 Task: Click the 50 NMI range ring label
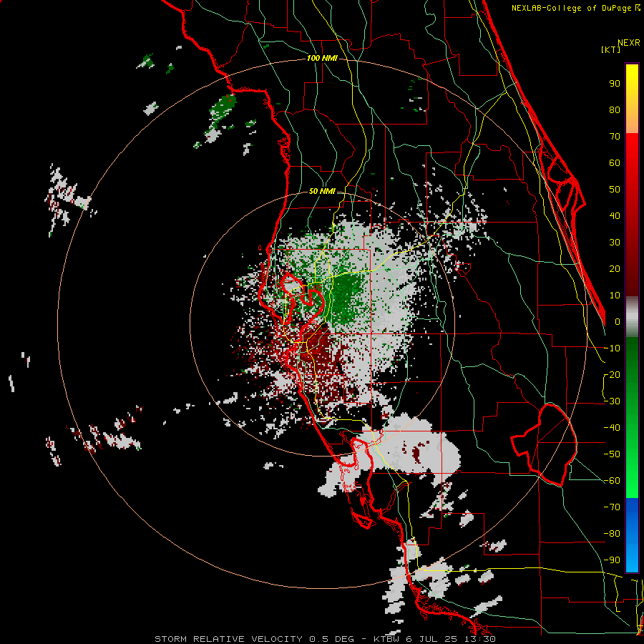coord(322,191)
